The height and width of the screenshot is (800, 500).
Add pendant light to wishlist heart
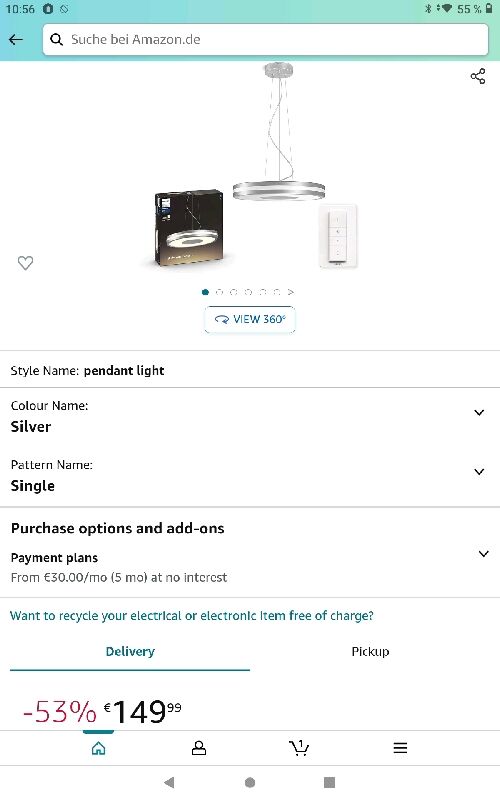point(26,263)
